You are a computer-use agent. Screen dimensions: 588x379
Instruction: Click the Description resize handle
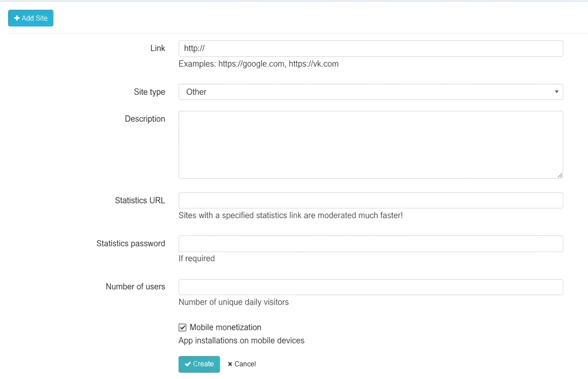[x=559, y=175]
